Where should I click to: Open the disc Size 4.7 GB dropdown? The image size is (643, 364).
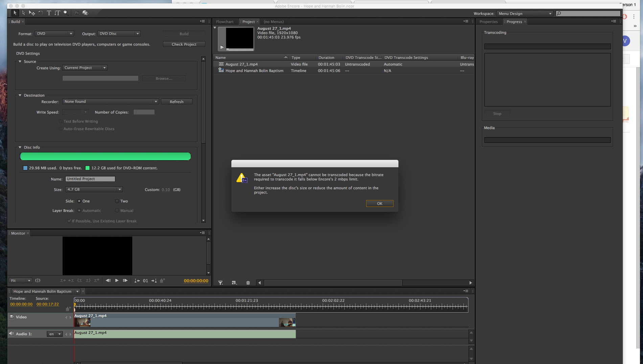[x=94, y=189]
